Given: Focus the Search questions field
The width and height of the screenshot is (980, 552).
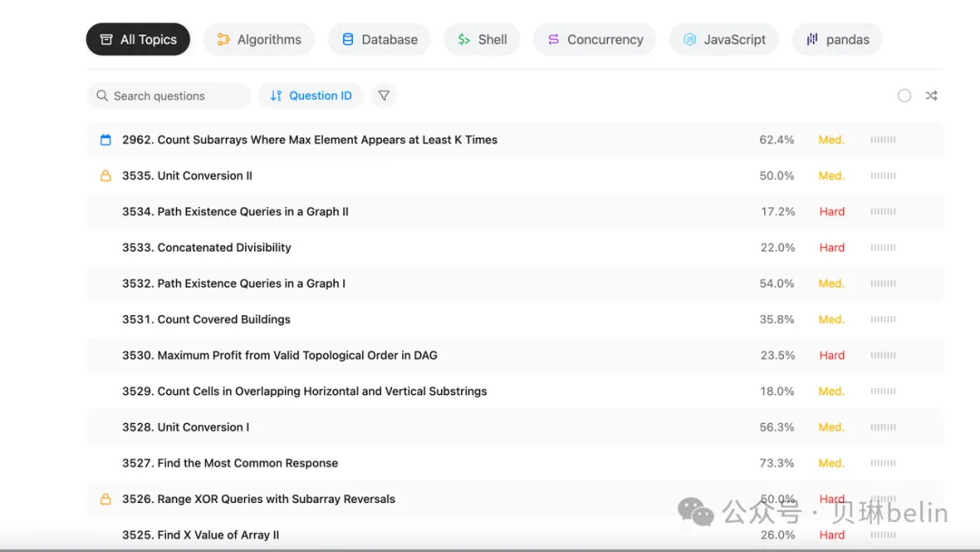Looking at the screenshot, I should [169, 95].
